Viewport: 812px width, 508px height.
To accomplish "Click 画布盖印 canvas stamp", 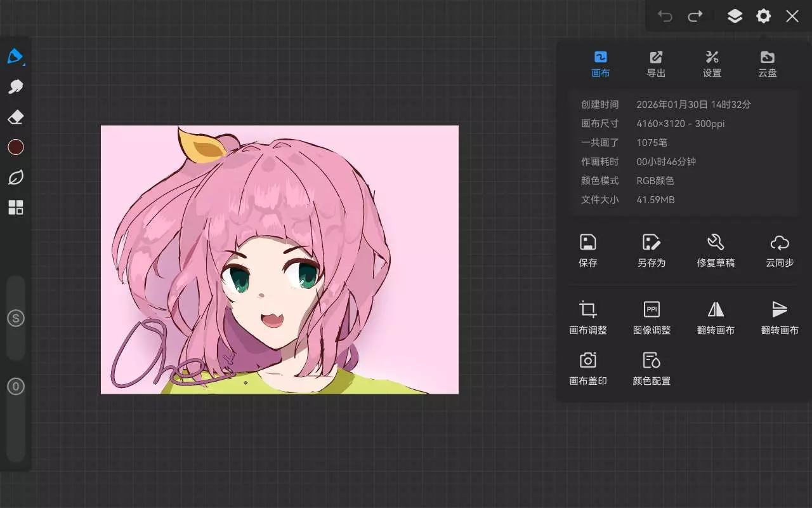I will (588, 369).
